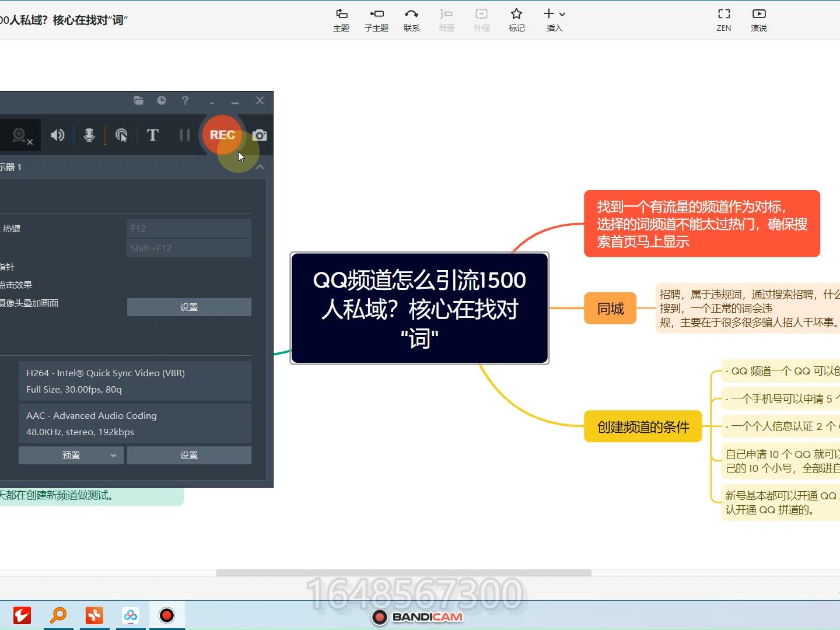
Task: Open Bandicam output folder icon
Action: 138,100
